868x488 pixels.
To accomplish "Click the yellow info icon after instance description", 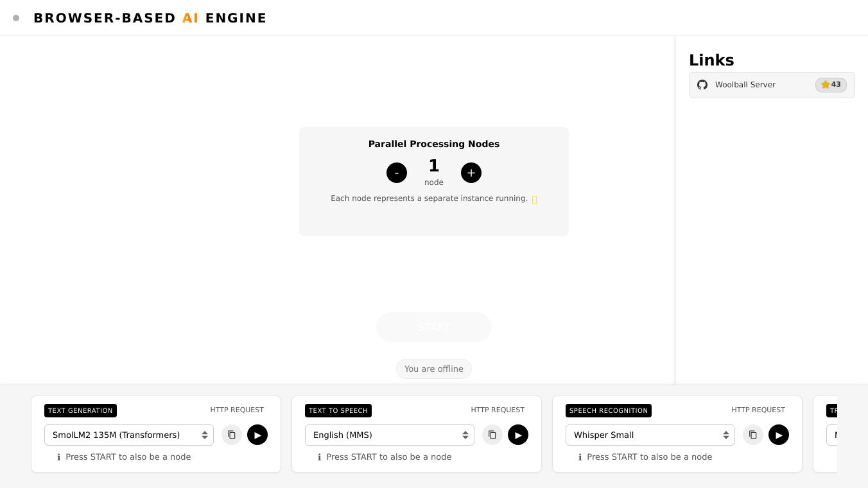I will point(534,199).
